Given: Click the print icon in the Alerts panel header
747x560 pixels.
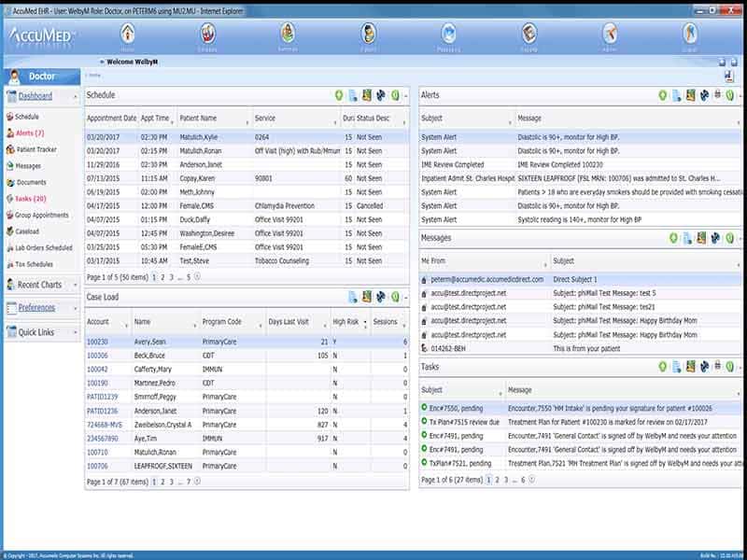Looking at the screenshot, I should 717,95.
